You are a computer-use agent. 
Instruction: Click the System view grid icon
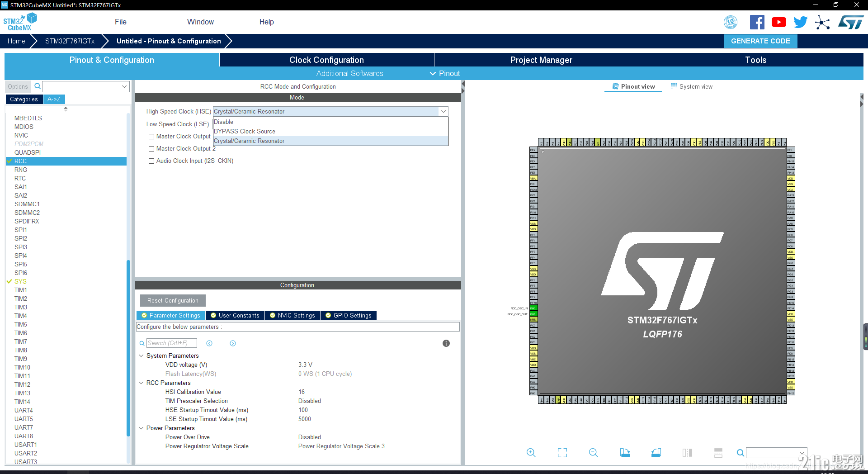pos(674,86)
